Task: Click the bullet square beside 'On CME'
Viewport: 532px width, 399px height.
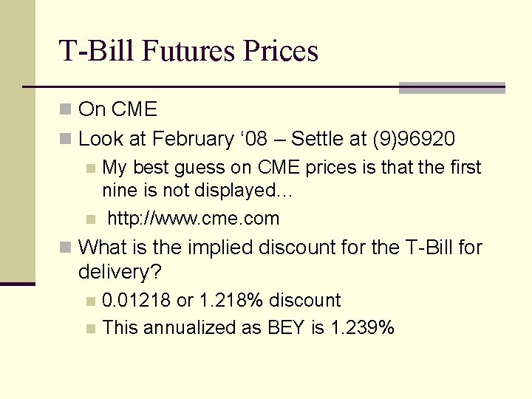Action: (66, 110)
